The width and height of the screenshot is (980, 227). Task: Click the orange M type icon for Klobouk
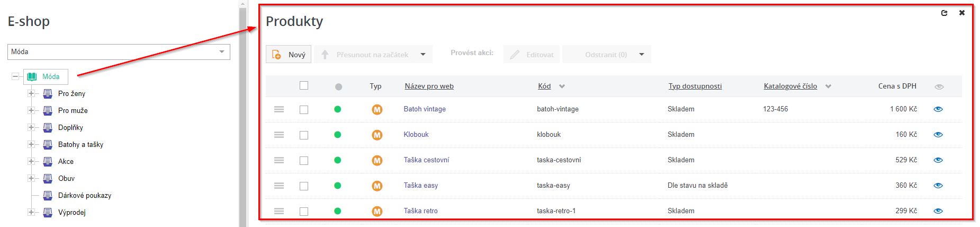pyautogui.click(x=377, y=135)
